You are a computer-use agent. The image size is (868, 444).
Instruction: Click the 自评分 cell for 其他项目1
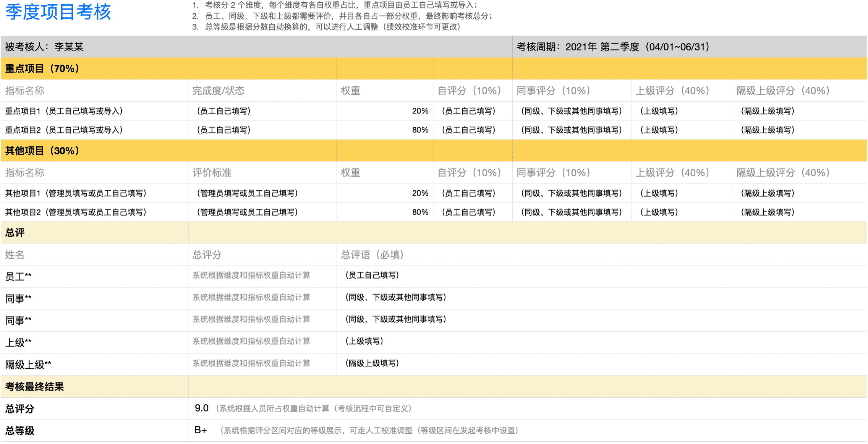(x=473, y=193)
